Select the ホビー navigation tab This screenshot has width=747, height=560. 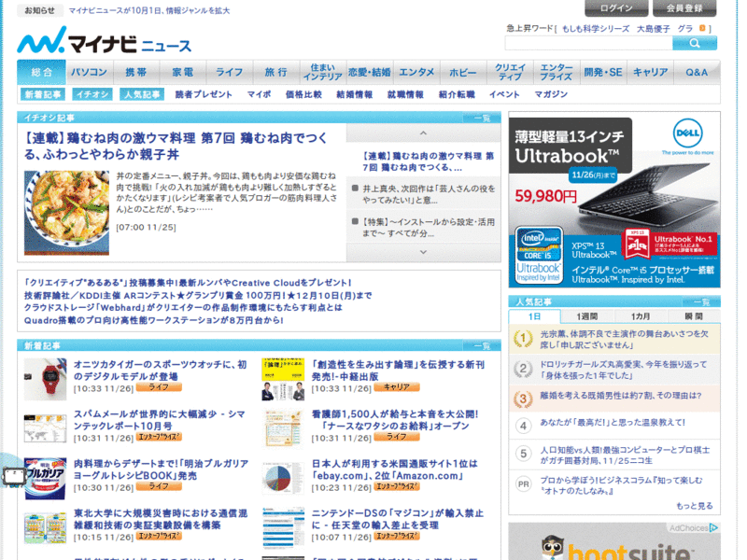[x=463, y=73]
